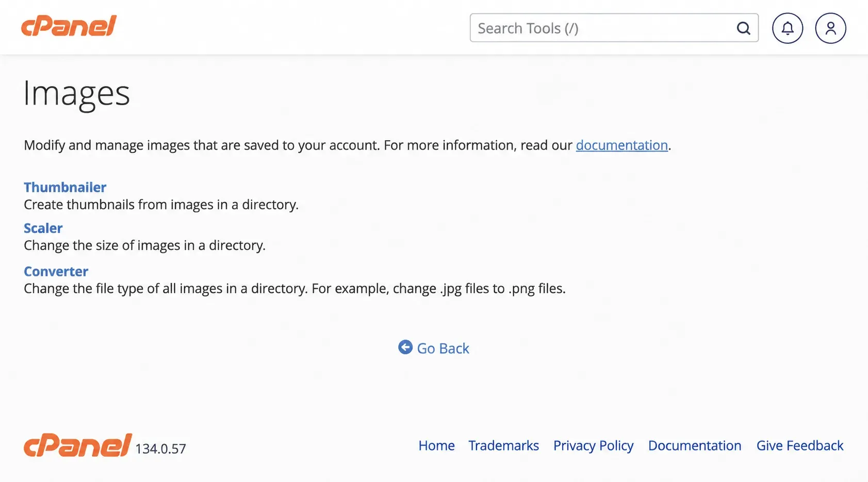The width and height of the screenshot is (868, 482).
Task: Open the Thumbnailer tool
Action: coord(65,187)
